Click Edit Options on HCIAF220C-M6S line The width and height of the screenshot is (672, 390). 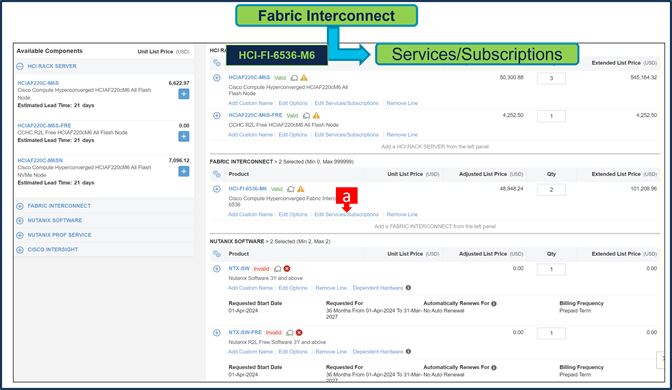[293, 103]
